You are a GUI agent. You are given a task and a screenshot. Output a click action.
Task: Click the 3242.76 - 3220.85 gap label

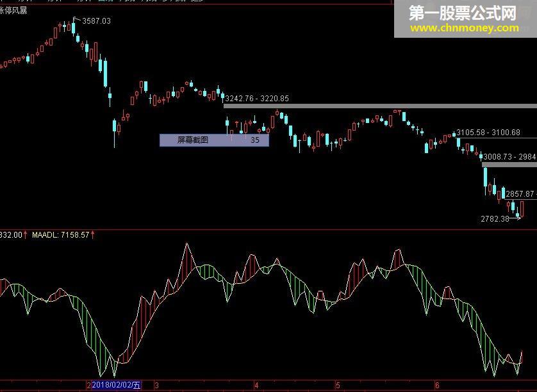(x=257, y=99)
